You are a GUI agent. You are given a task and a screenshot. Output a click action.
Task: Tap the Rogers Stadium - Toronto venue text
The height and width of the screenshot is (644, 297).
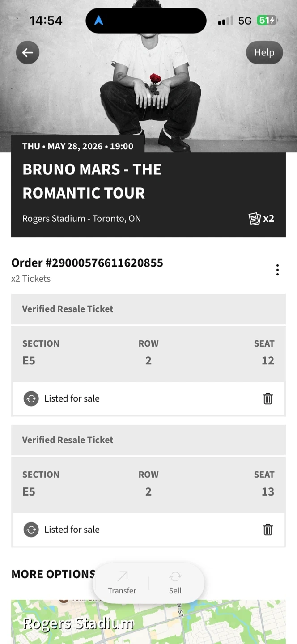pos(81,219)
